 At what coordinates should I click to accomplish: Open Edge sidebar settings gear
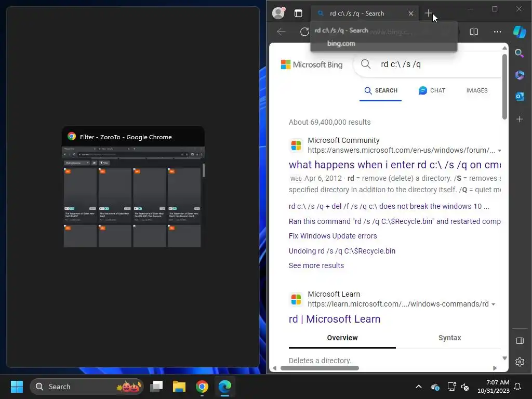tap(520, 362)
